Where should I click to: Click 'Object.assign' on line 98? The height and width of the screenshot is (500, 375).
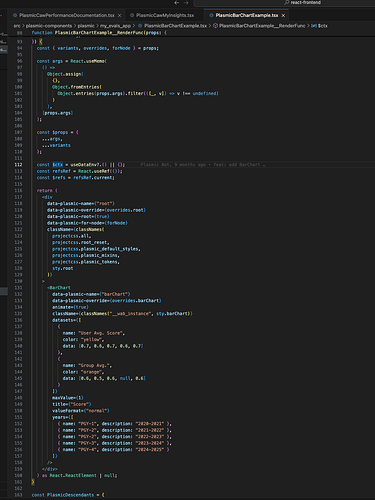(x=64, y=74)
